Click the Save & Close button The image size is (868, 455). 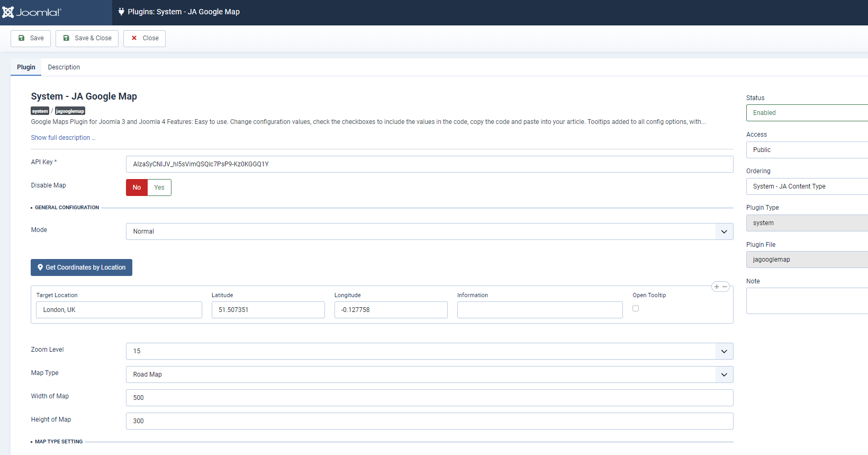coord(87,38)
